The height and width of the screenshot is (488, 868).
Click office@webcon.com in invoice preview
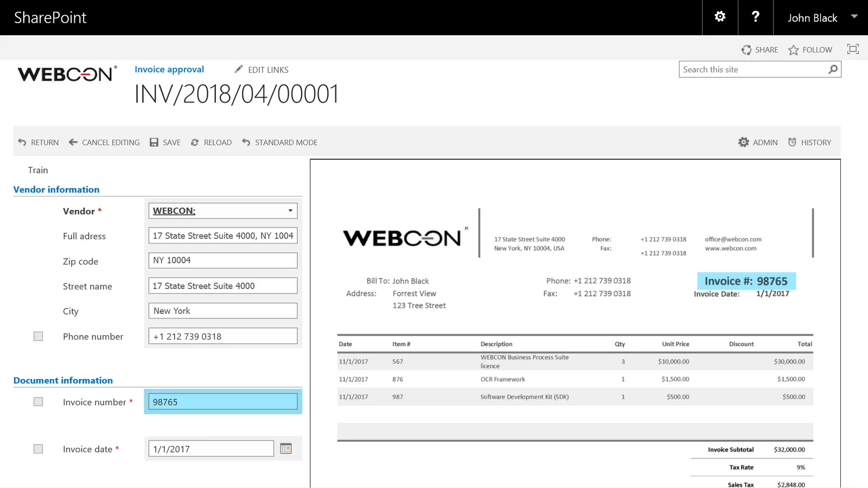pyautogui.click(x=733, y=239)
